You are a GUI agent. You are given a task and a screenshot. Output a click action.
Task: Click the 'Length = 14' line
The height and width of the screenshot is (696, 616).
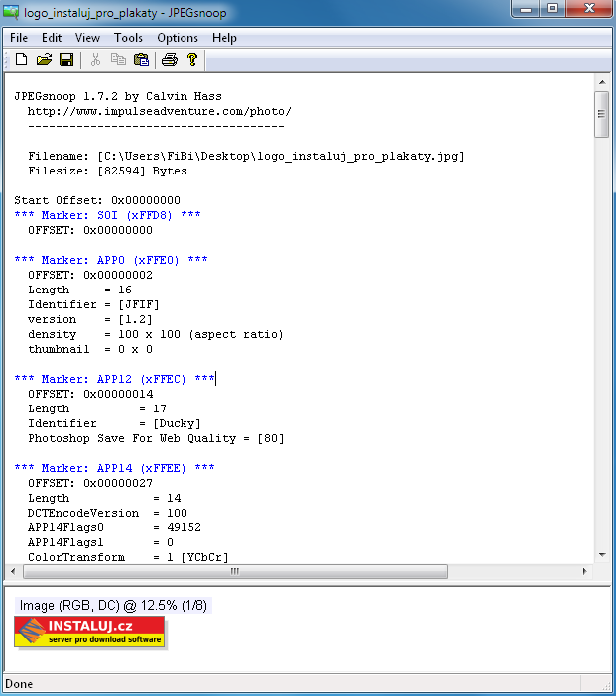click(x=104, y=498)
